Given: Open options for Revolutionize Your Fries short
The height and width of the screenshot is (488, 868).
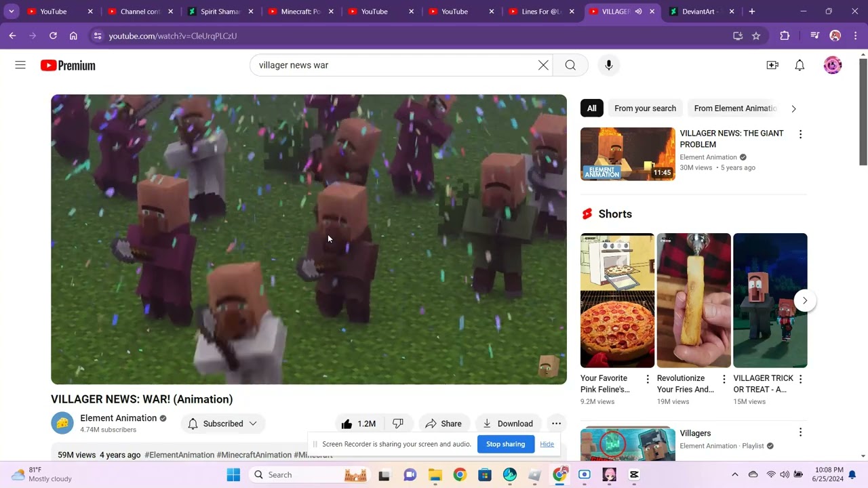Looking at the screenshot, I should (x=724, y=379).
